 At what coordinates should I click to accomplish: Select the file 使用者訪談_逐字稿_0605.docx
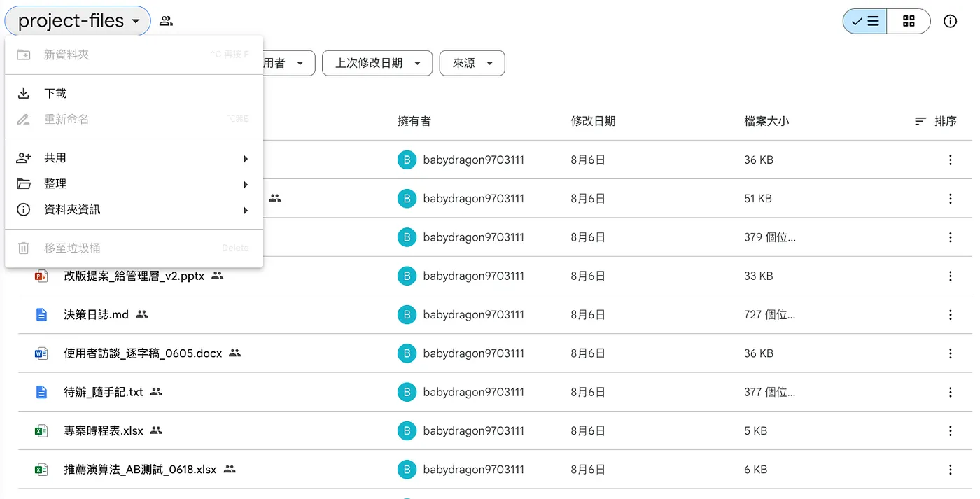click(143, 353)
